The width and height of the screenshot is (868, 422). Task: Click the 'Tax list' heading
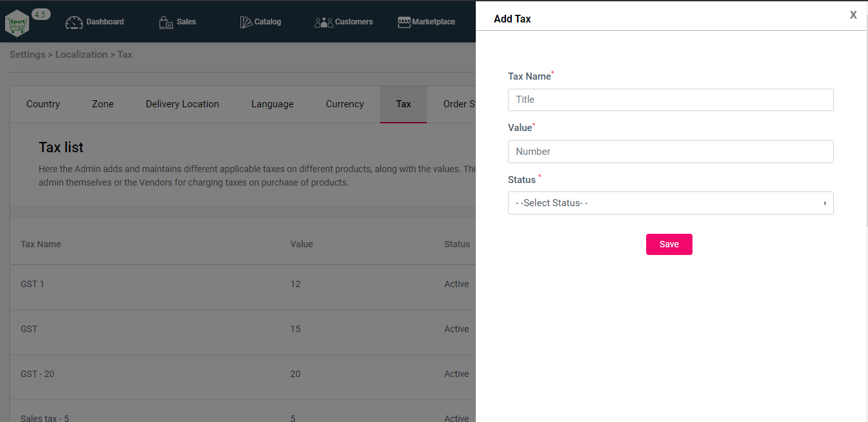tap(61, 147)
